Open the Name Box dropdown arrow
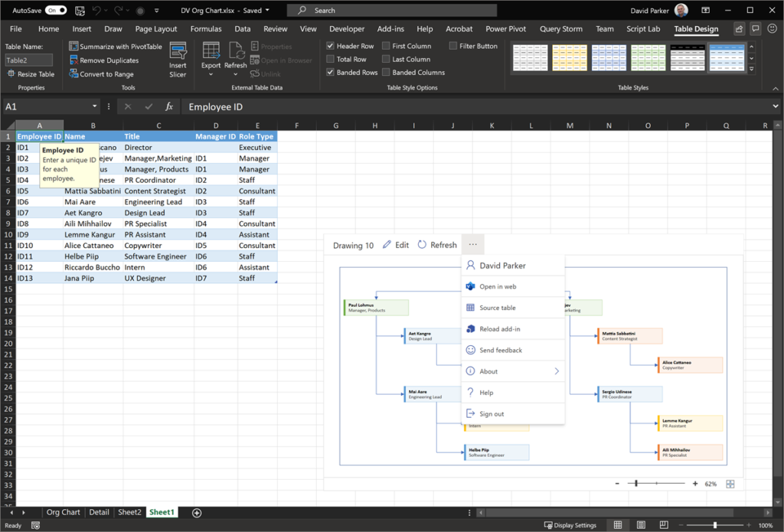Image resolution: width=784 pixels, height=532 pixels. point(95,106)
